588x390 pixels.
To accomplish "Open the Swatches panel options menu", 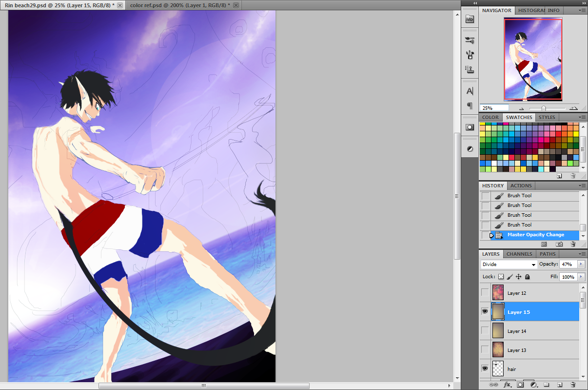I will (582, 117).
